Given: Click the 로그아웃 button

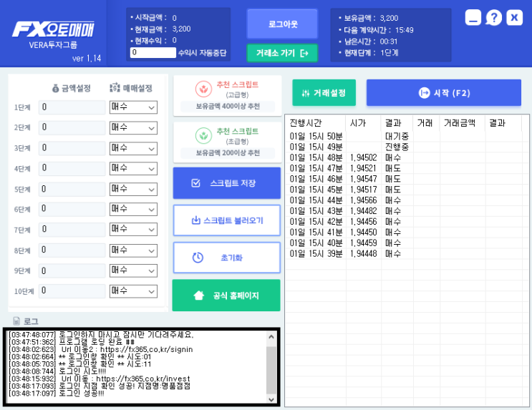Looking at the screenshot, I should click(x=282, y=24).
